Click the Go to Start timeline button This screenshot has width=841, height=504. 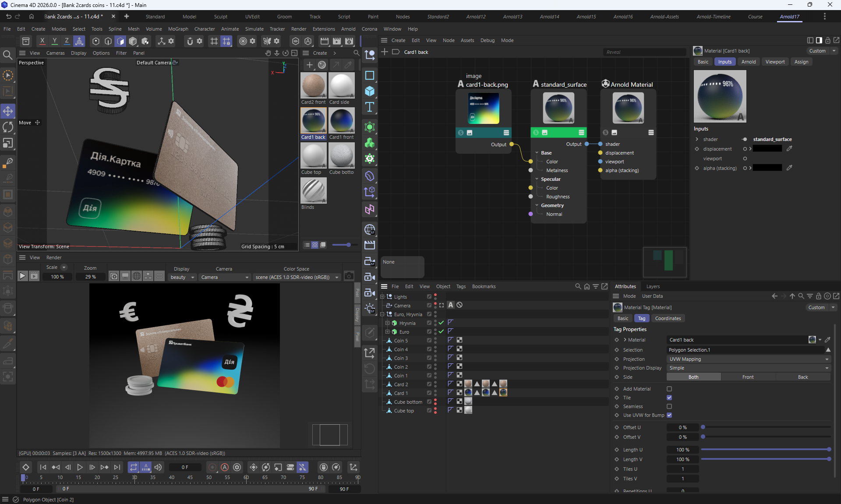[43, 467]
